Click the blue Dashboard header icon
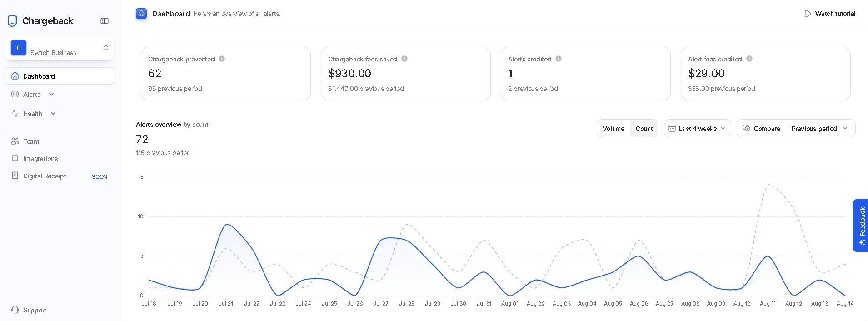 pos(141,14)
